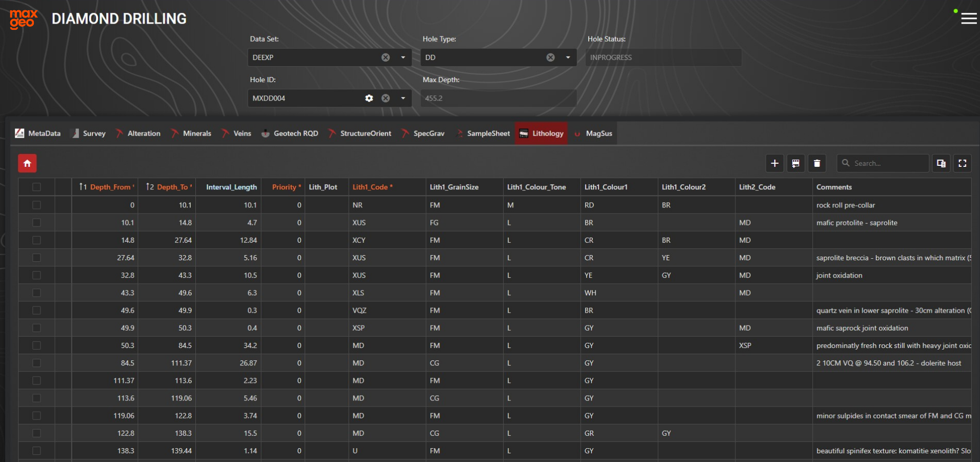The image size is (980, 462).
Task: Click the column chooser icon beside search
Action: tap(941, 163)
